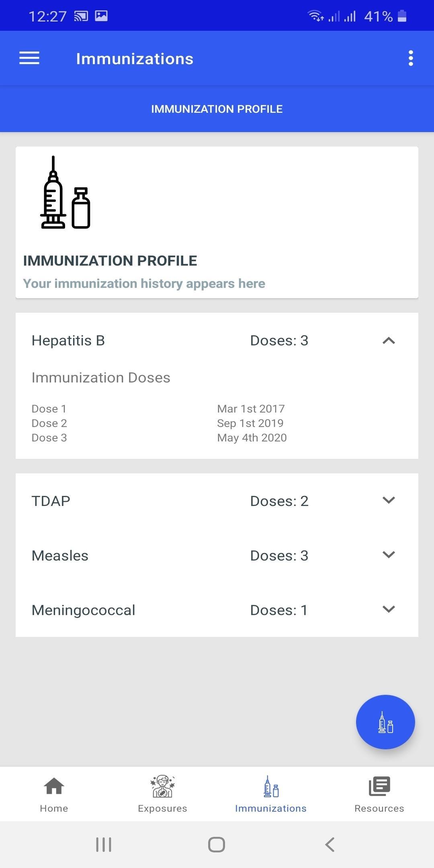
Task: Select the Hepatitis B row title
Action: pyautogui.click(x=68, y=341)
